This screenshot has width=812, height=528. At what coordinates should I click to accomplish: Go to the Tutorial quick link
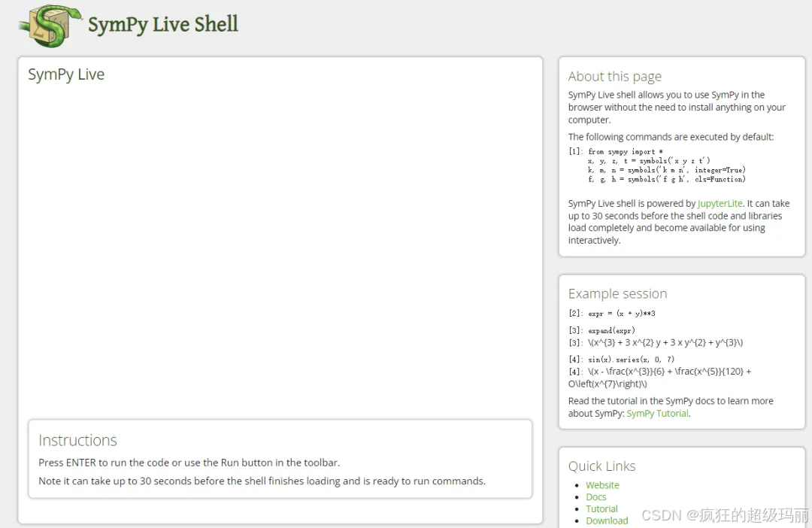pyautogui.click(x=601, y=509)
